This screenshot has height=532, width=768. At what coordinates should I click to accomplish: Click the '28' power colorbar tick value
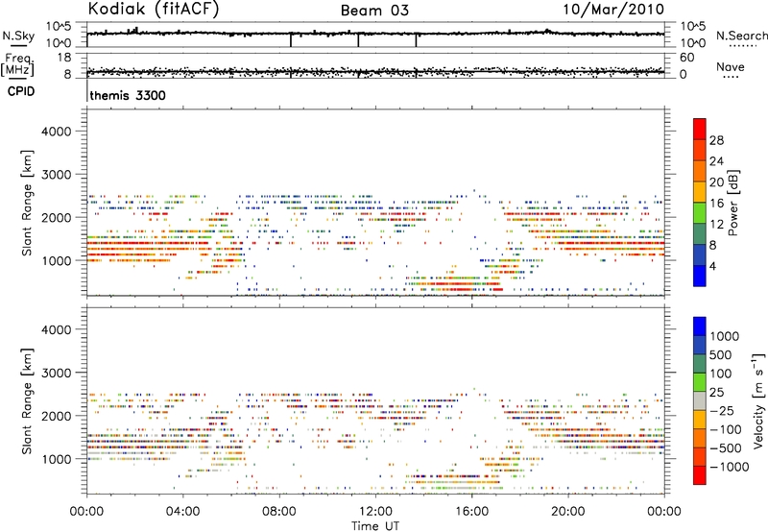(x=716, y=140)
